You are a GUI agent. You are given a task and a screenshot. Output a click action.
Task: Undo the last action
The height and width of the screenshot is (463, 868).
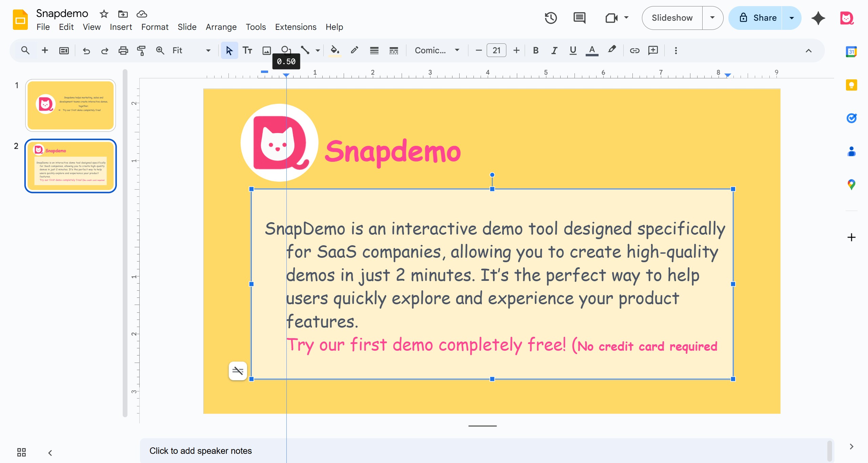[86, 51]
